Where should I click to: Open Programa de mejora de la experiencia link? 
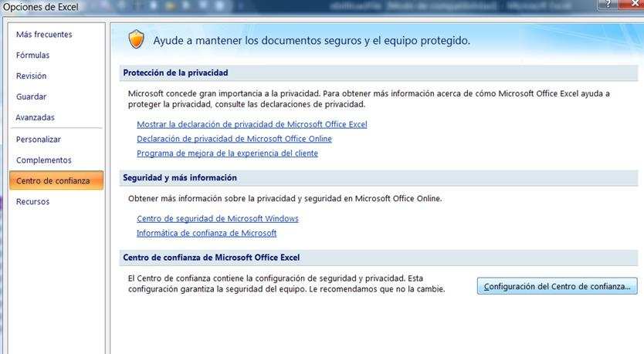[227, 153]
